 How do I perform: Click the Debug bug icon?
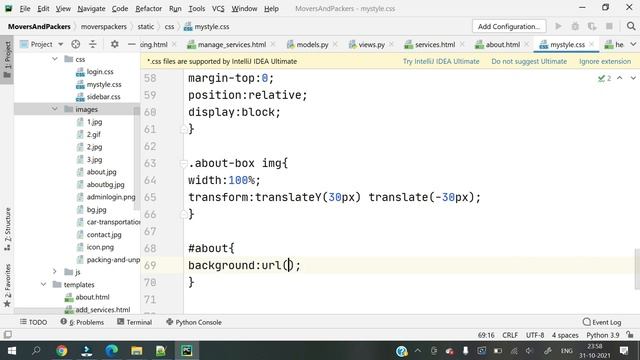[575, 26]
